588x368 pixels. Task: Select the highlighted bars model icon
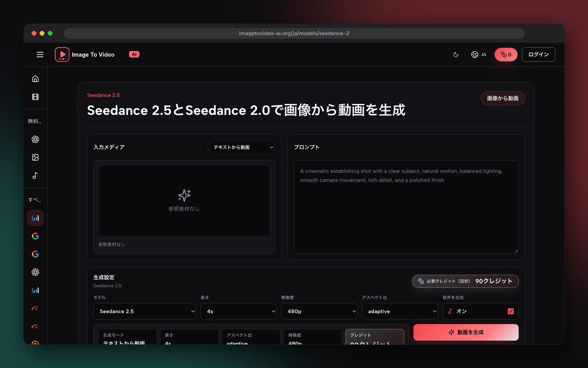coord(35,218)
